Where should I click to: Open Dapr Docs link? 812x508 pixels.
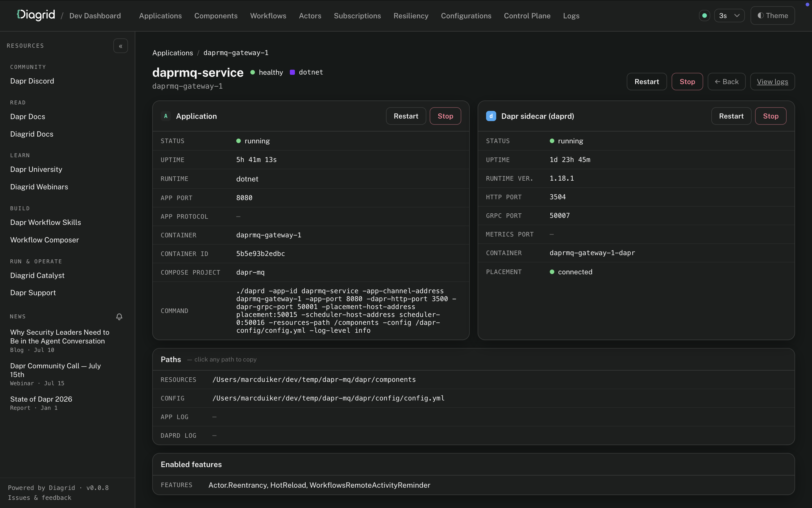28,117
